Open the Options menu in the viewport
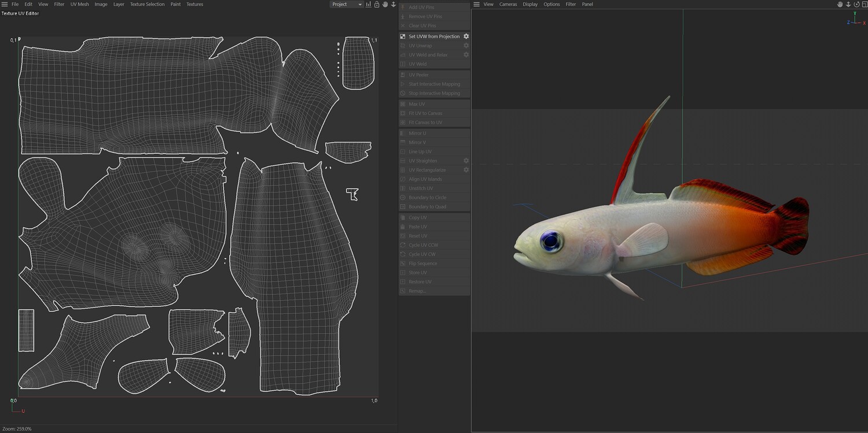868x433 pixels. (x=551, y=4)
